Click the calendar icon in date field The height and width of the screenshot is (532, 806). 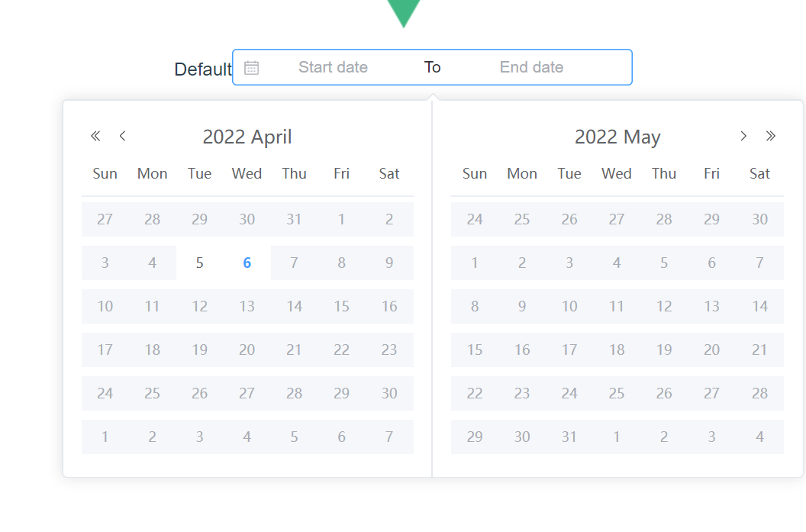[252, 68]
